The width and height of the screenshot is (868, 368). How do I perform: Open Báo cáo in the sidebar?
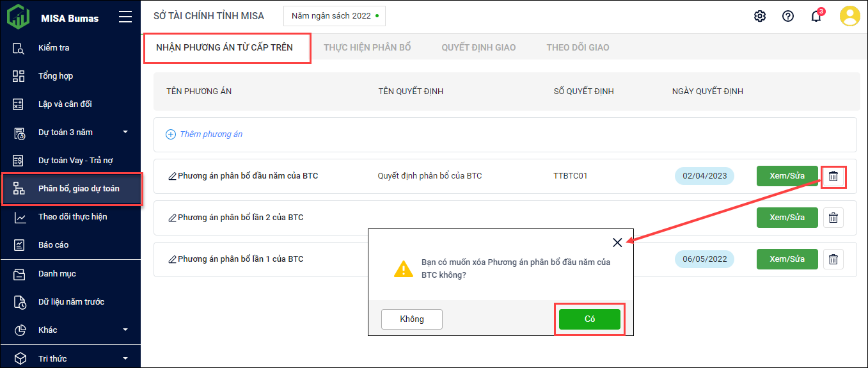tap(53, 245)
